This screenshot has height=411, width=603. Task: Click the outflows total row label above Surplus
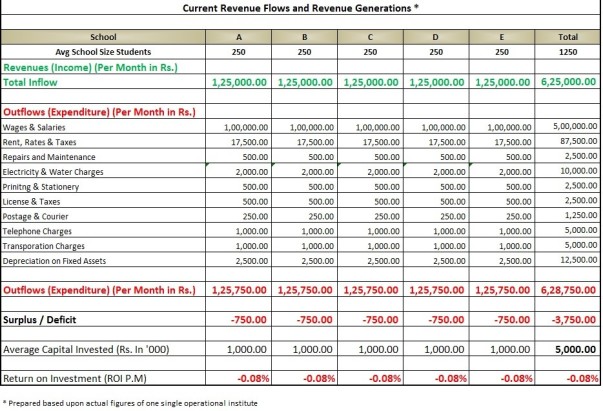tap(99, 290)
